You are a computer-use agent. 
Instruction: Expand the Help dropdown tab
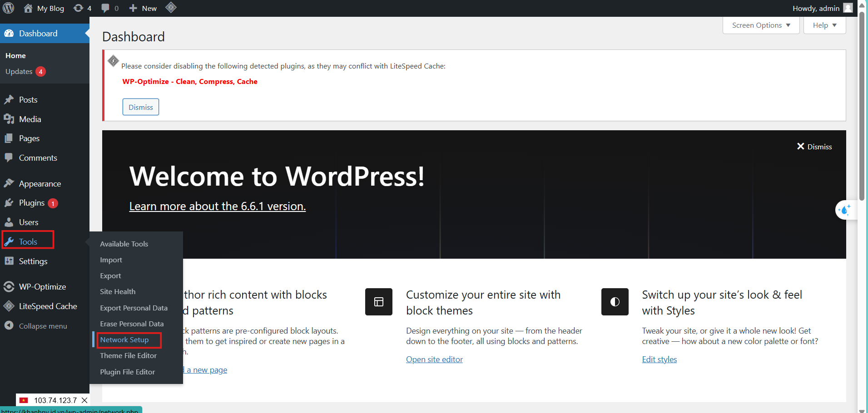(x=825, y=25)
